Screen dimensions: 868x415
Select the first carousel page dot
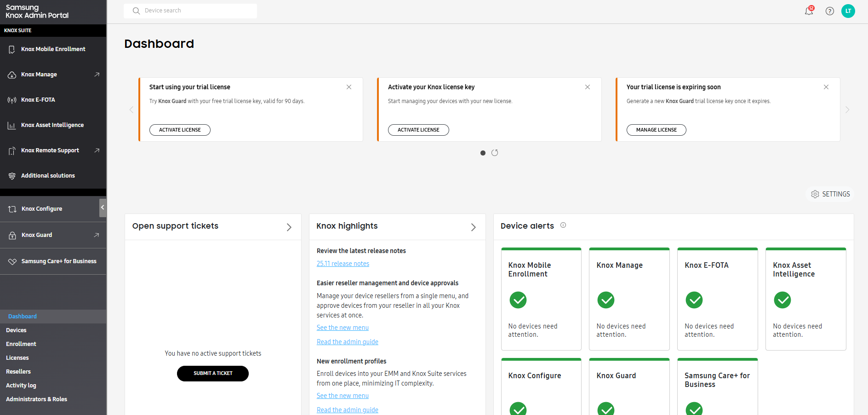point(483,153)
